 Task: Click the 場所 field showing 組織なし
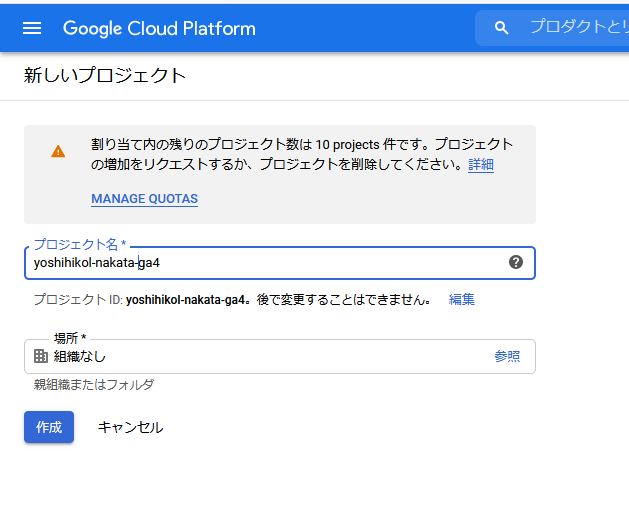[280, 356]
